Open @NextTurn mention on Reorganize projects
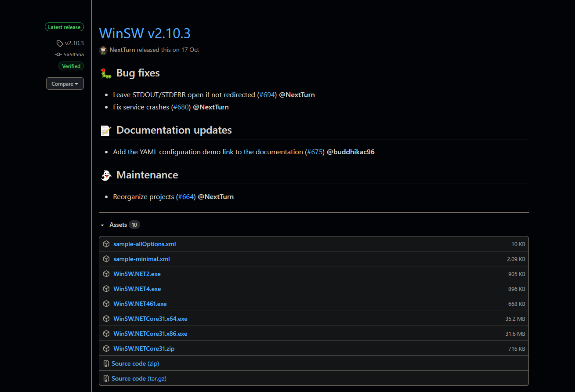Screen dimensions: 575x392 (x=216, y=196)
